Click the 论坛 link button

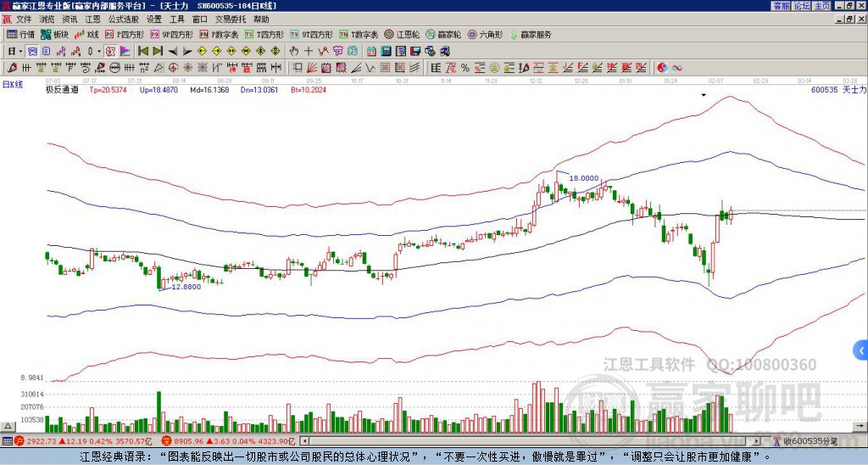click(x=802, y=6)
